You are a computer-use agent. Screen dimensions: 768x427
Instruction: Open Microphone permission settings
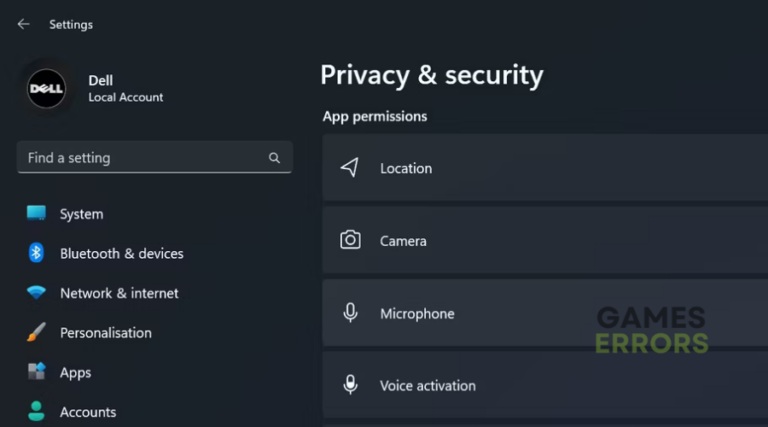click(x=545, y=313)
